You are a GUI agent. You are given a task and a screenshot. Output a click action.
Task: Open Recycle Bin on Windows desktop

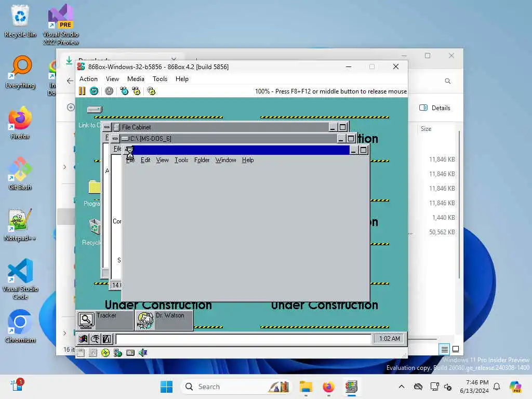point(20,21)
